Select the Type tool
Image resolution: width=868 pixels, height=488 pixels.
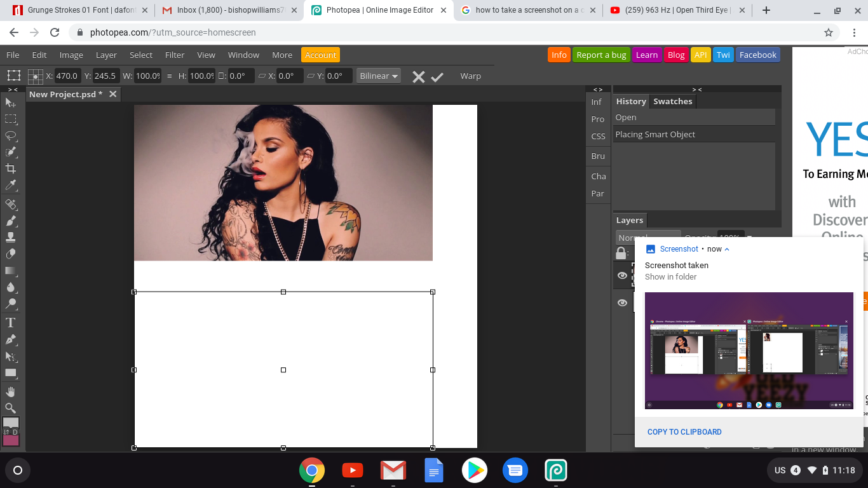11,323
